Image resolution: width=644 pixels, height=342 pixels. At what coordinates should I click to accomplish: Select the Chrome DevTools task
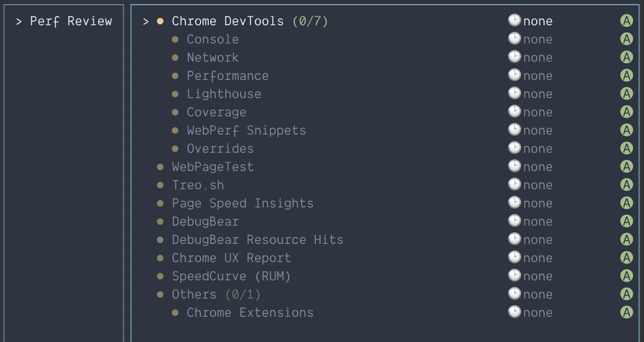click(x=228, y=21)
